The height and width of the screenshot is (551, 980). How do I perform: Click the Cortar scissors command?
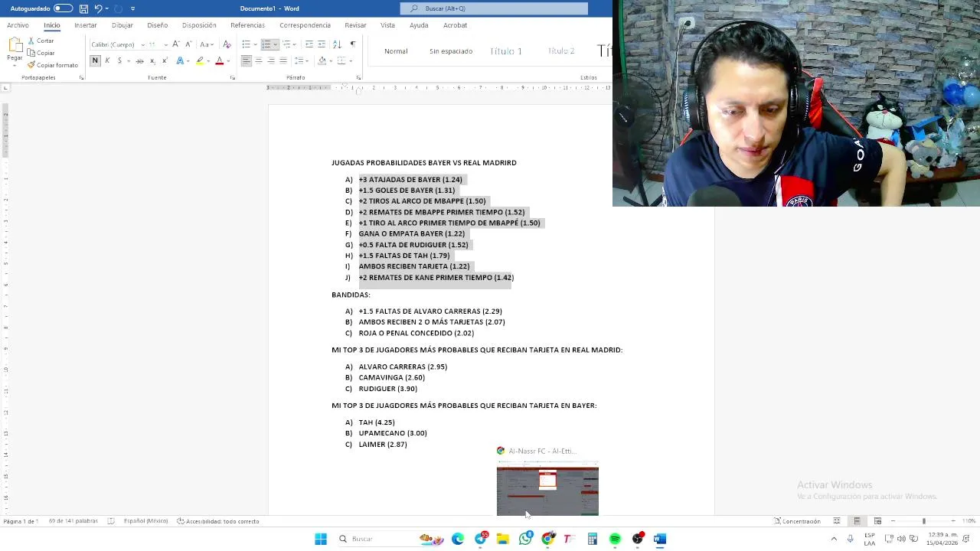click(x=41, y=41)
